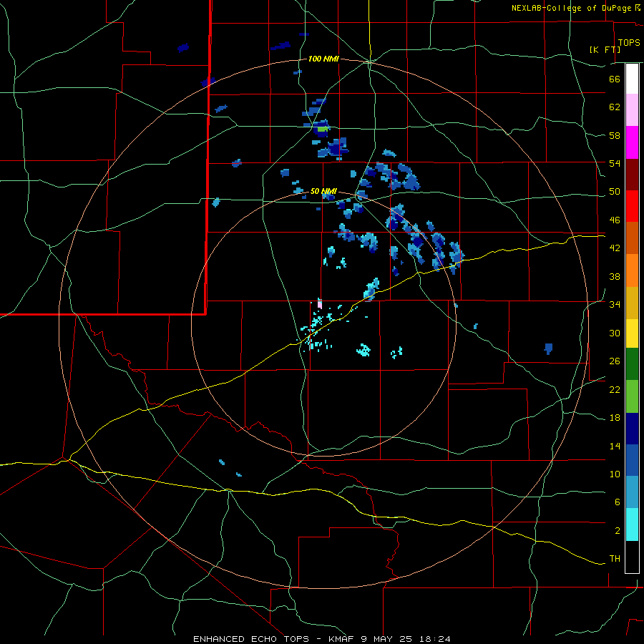Click the 2 legend value

pyautogui.click(x=617, y=531)
